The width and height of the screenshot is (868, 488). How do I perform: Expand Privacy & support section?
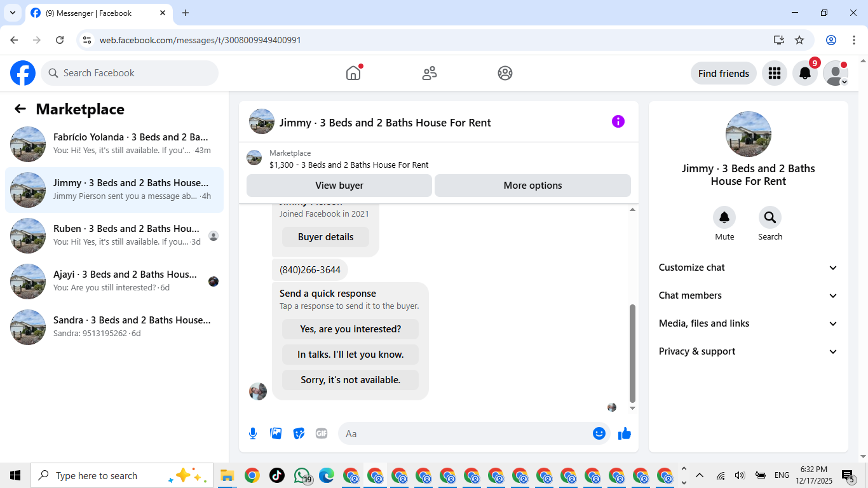[x=749, y=351]
